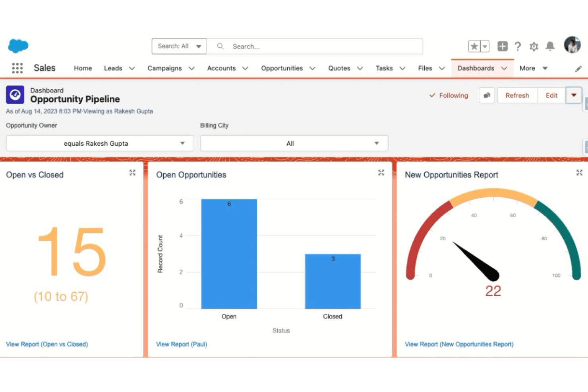Expand the Opportunities tab menu chevron
The image size is (588, 392).
312,68
